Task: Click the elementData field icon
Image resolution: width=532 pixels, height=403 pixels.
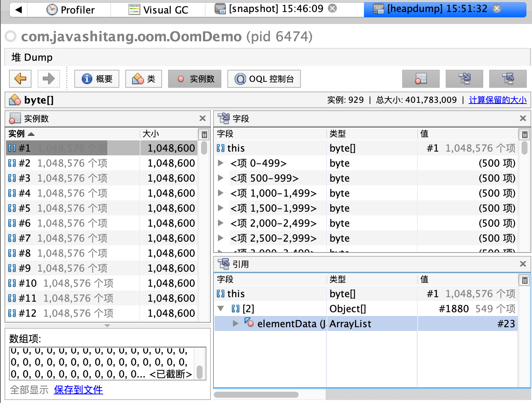Action: pyautogui.click(x=249, y=322)
